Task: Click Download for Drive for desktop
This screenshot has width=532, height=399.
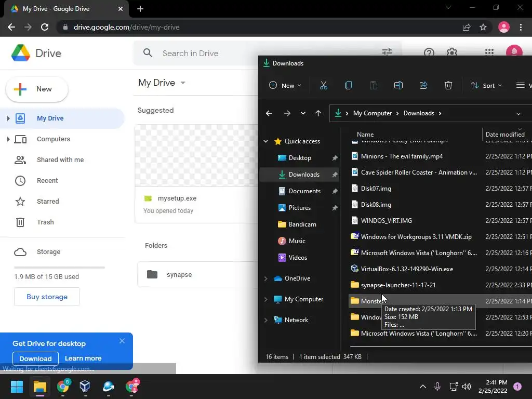Action: [x=35, y=358]
